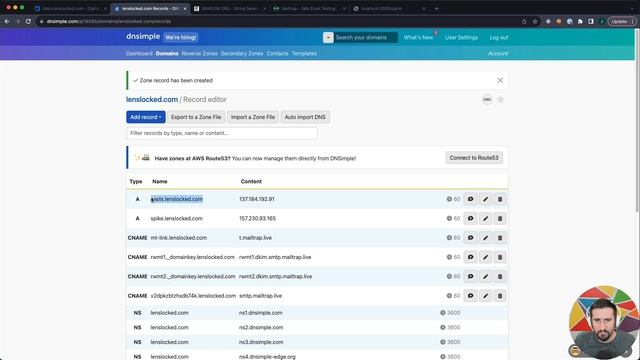Delete the rwmt2._domainkey CNAME record
The image size is (640, 360).
pos(500,276)
